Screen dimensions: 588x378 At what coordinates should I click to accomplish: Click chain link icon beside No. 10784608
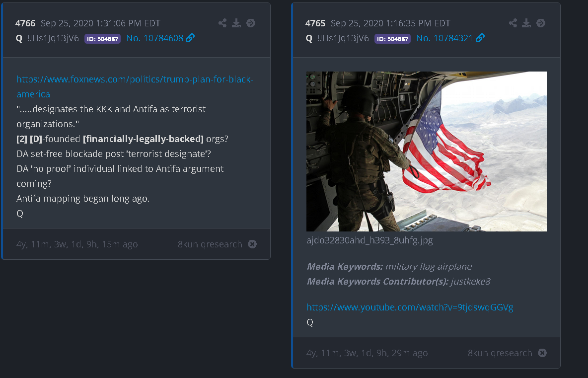click(x=191, y=38)
